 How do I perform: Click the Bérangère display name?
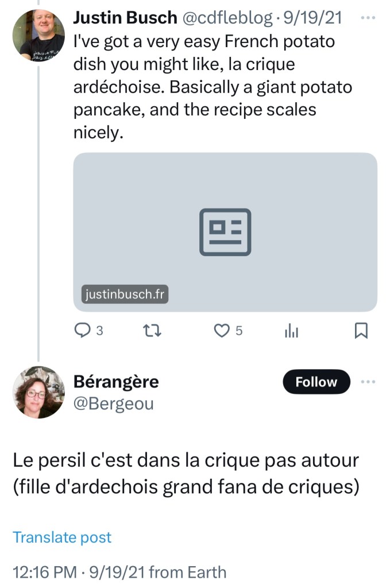(x=116, y=381)
